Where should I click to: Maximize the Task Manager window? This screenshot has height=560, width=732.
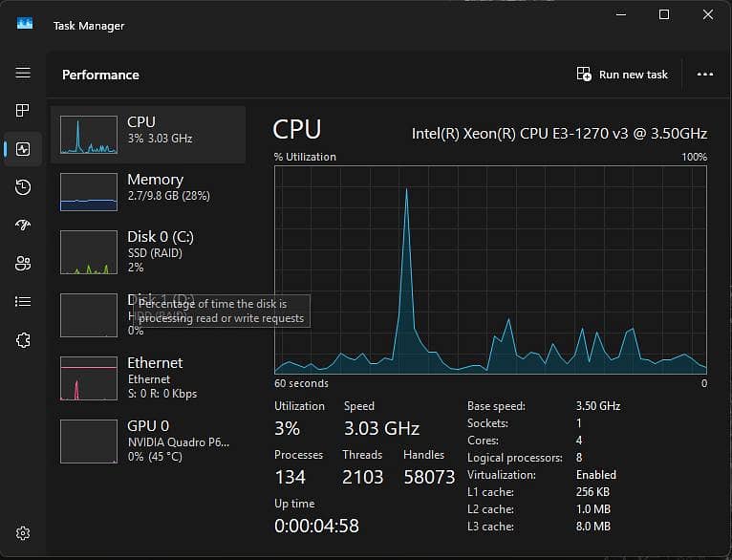tap(664, 14)
